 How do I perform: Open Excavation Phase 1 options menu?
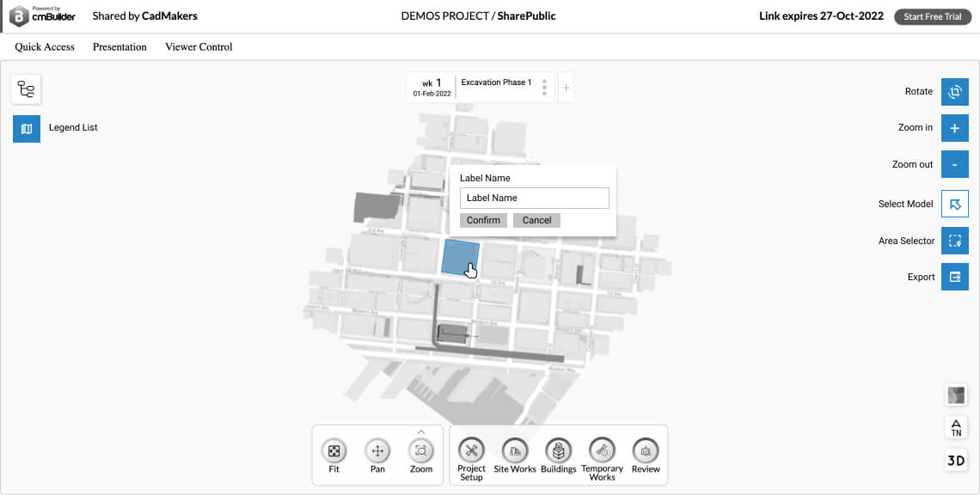tap(544, 88)
